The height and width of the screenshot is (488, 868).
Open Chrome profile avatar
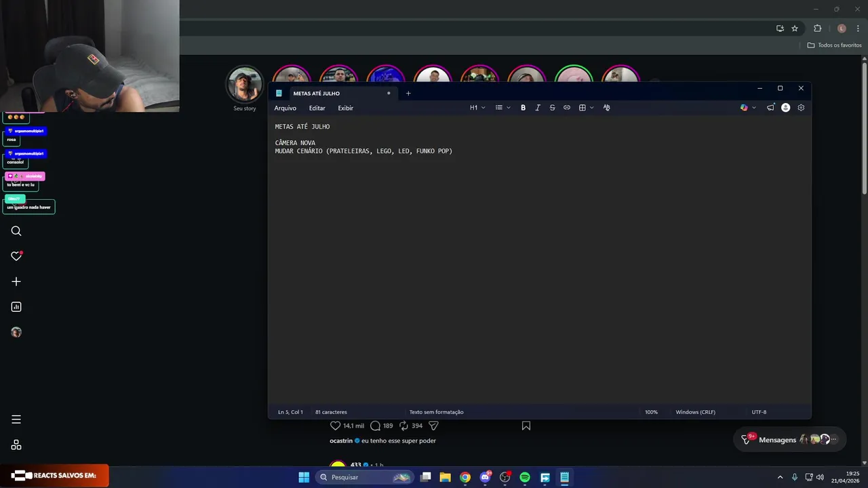842,28
